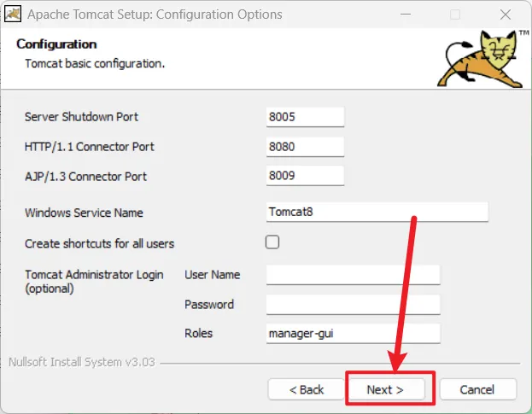
Task: Click the 'HTTP/1.1 Connector Port' label
Action: click(x=90, y=147)
